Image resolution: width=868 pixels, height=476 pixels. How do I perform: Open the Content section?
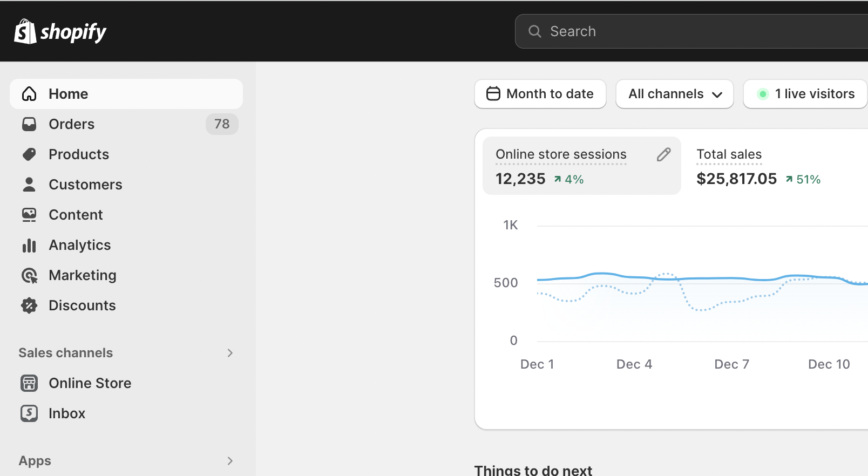tap(126, 215)
